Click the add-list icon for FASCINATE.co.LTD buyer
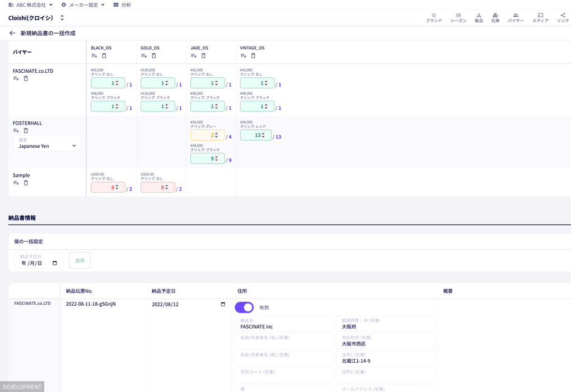The height and width of the screenshot is (392, 571). tap(16, 79)
